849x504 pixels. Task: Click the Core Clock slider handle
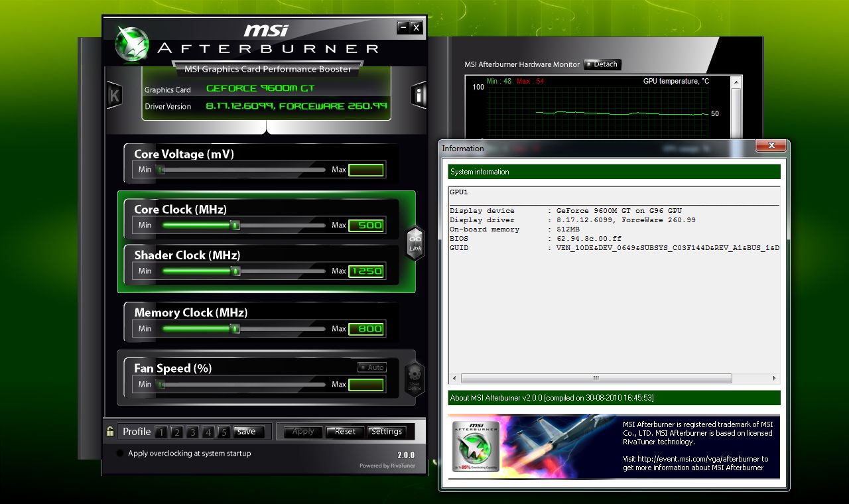[x=235, y=225]
